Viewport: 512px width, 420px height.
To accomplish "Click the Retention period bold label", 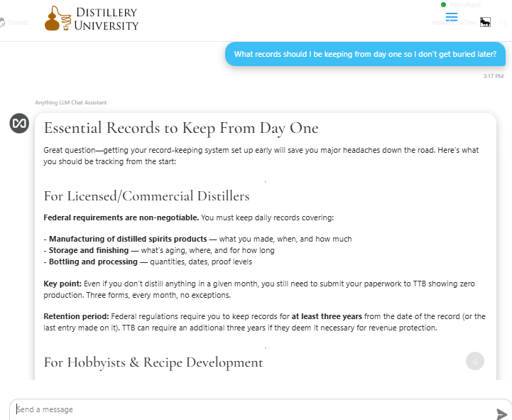I will click(x=76, y=316).
